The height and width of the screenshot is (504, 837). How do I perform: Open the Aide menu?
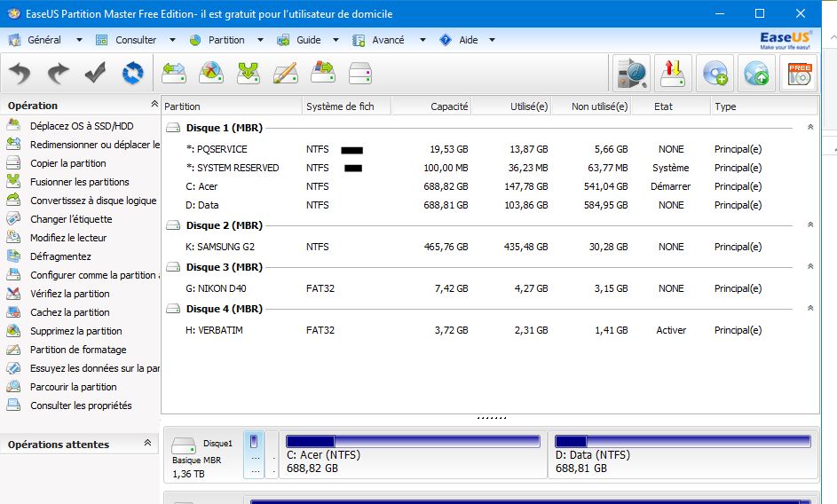click(x=468, y=40)
